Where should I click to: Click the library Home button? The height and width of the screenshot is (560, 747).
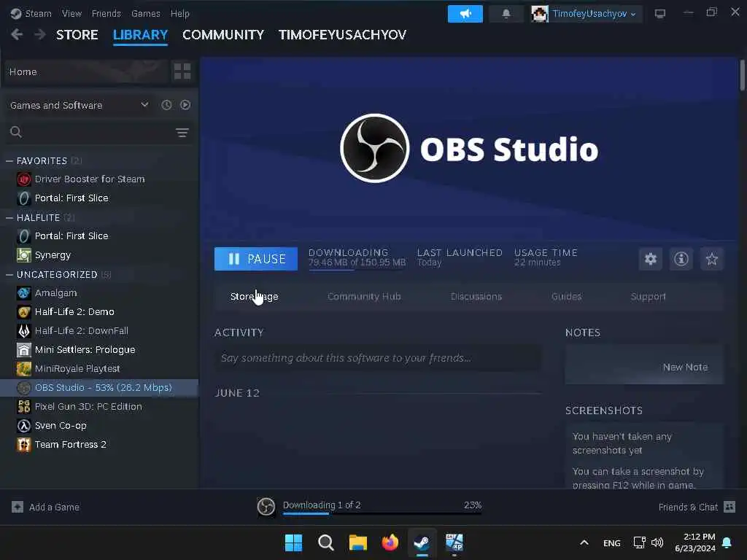click(x=86, y=71)
